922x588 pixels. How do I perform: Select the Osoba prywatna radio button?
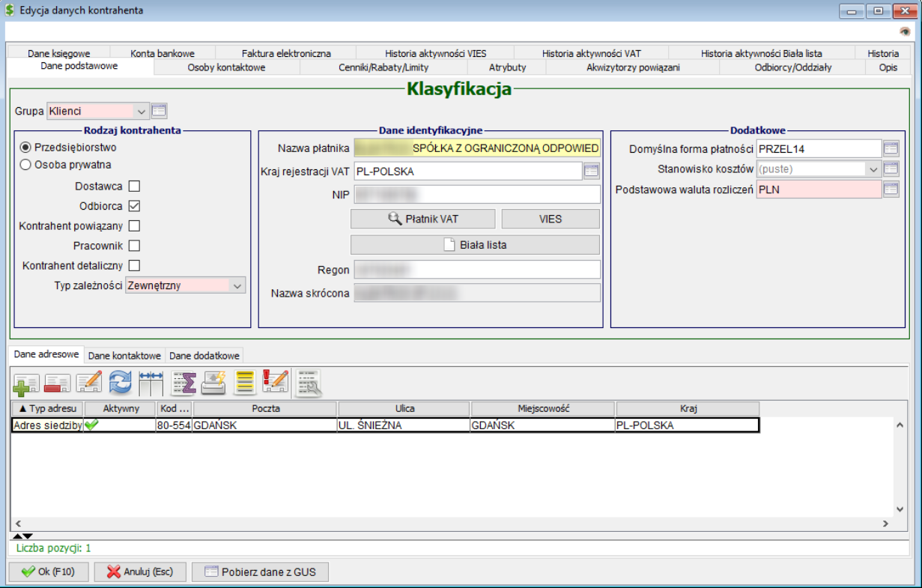(x=25, y=165)
